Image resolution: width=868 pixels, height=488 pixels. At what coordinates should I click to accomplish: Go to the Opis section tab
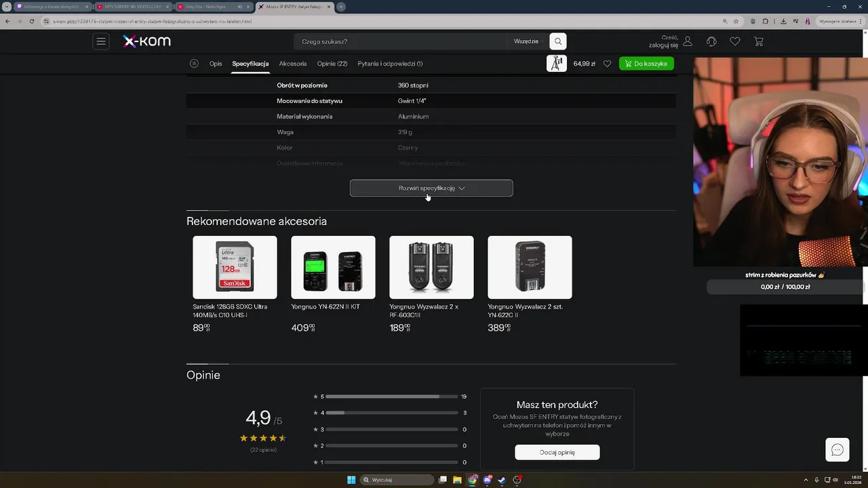[x=216, y=64]
